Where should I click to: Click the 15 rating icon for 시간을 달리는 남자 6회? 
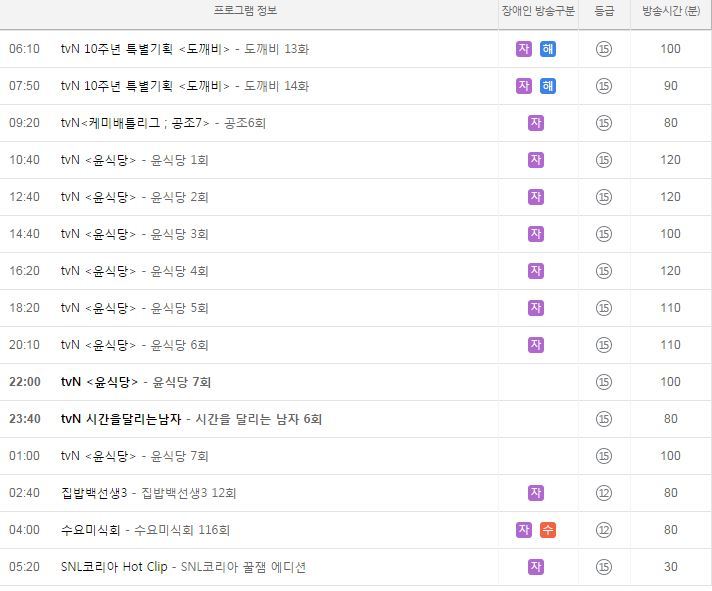coord(603,419)
